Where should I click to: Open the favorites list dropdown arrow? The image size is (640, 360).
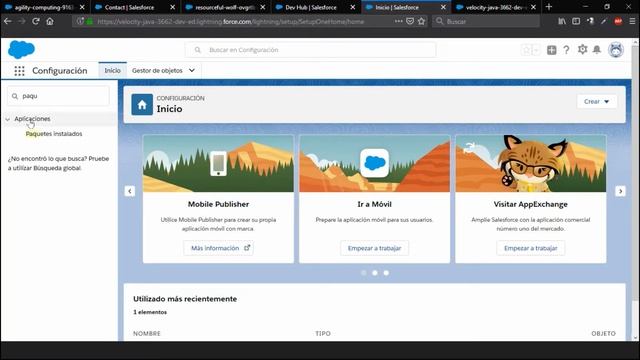pos(536,50)
